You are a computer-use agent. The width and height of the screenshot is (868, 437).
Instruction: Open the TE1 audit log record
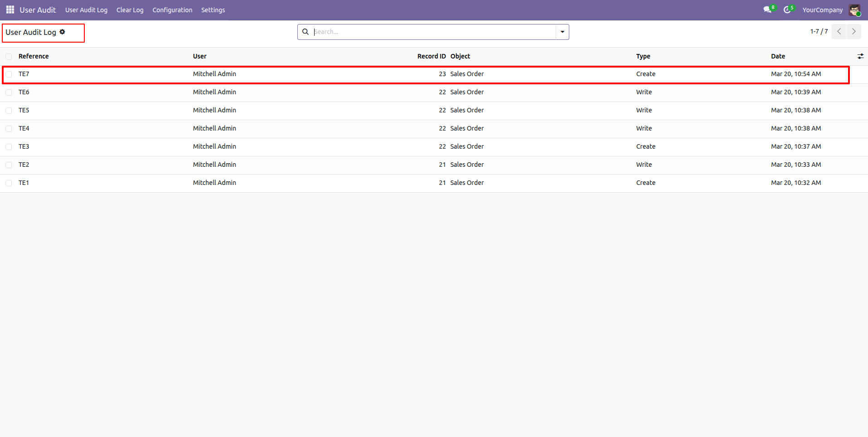coord(24,183)
